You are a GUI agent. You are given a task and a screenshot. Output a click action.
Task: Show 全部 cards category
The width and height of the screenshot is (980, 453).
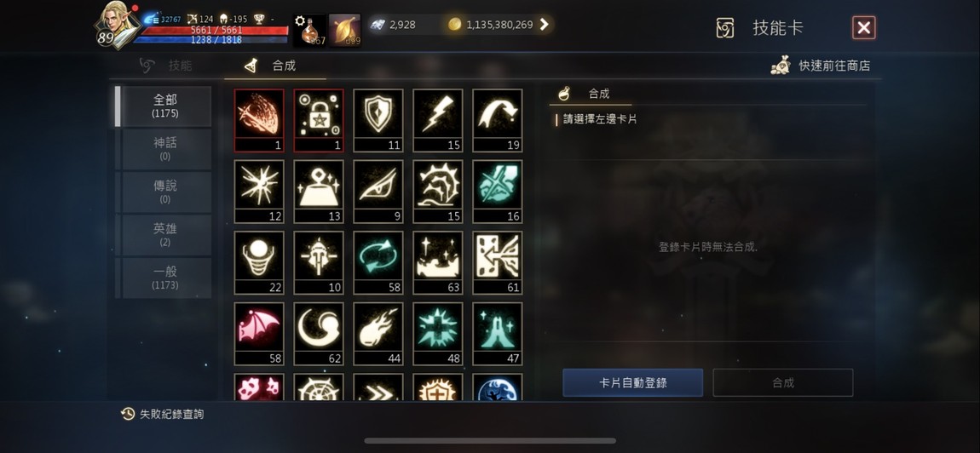click(165, 106)
